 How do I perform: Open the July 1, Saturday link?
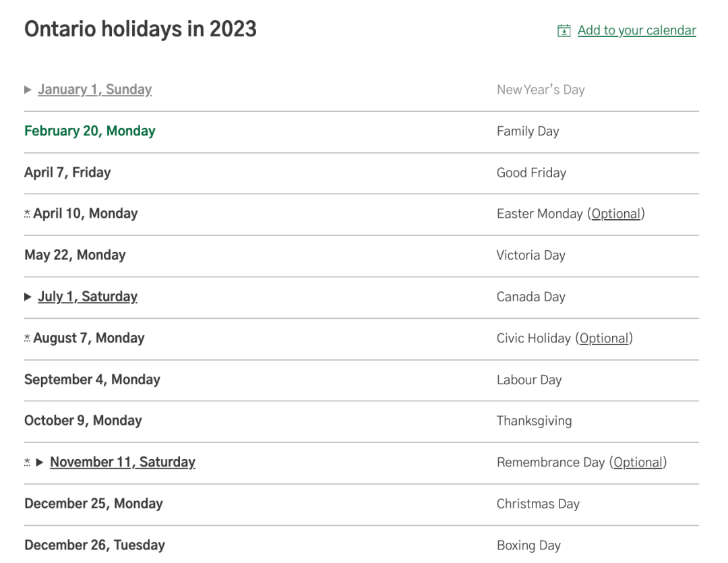coord(88,297)
